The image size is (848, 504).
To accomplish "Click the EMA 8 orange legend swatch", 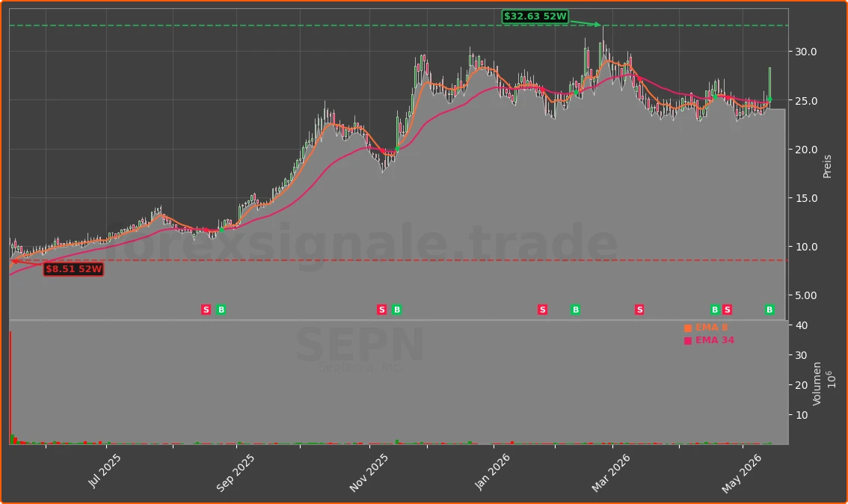I will (688, 328).
